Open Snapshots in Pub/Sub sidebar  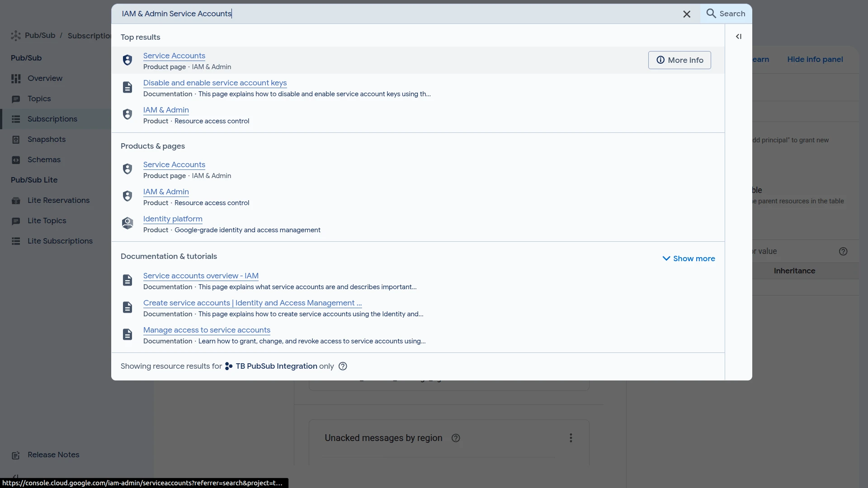(x=46, y=139)
